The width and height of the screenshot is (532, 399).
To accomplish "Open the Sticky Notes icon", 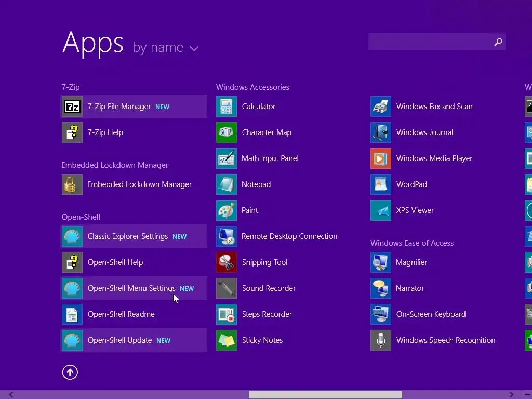I will [227, 340].
